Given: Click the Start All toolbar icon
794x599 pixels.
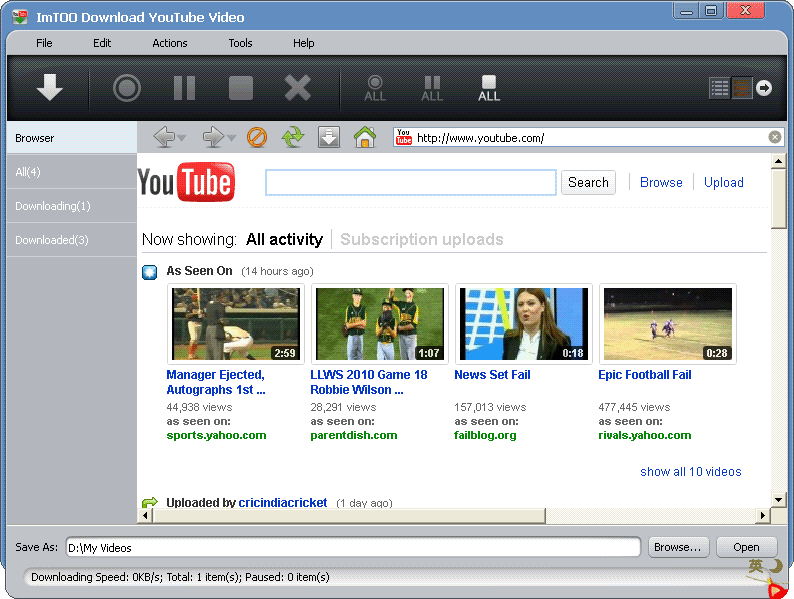Looking at the screenshot, I should [x=375, y=88].
